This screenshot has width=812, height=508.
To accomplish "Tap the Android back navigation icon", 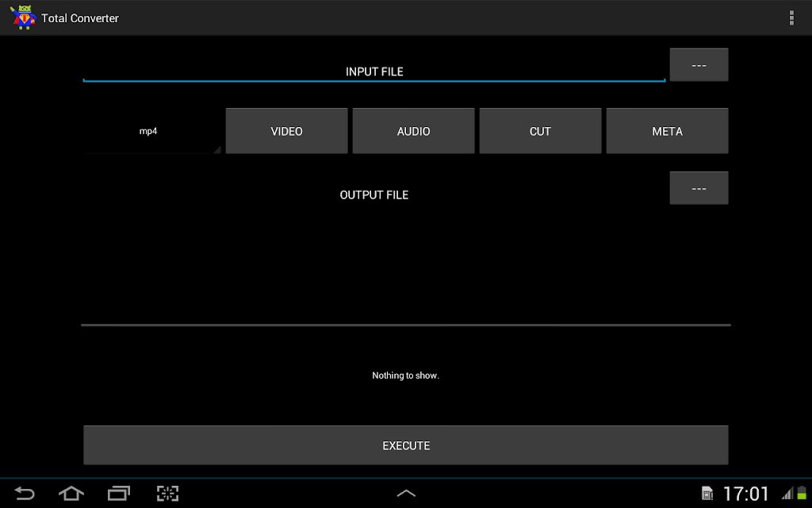I will 24,493.
